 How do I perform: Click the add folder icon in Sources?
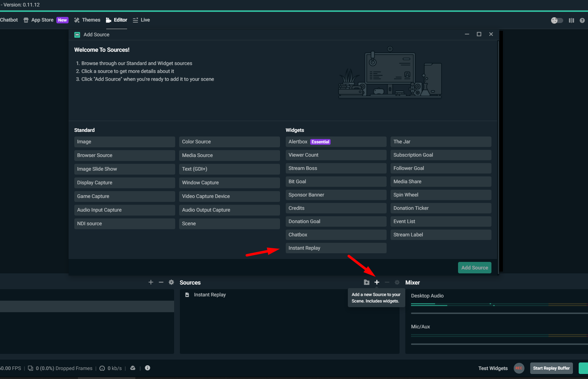(x=367, y=282)
